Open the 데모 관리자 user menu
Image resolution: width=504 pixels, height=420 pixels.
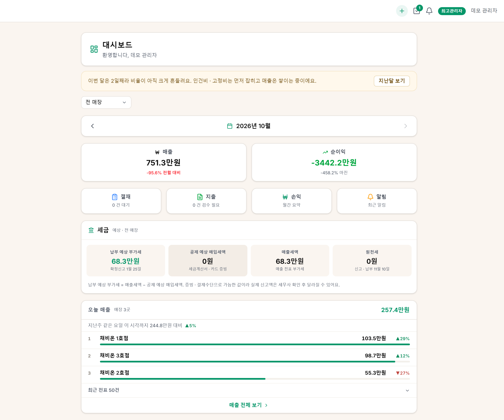tap(484, 10)
